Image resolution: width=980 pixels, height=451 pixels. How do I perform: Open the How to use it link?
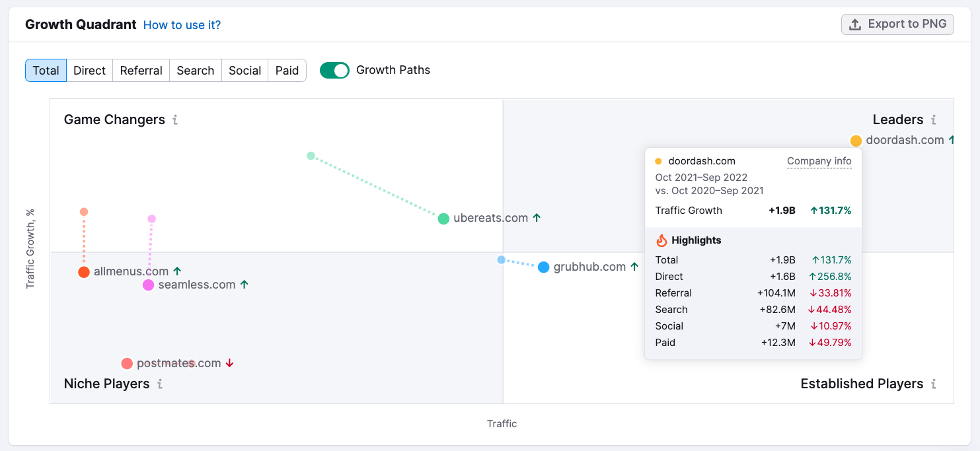pyautogui.click(x=182, y=25)
